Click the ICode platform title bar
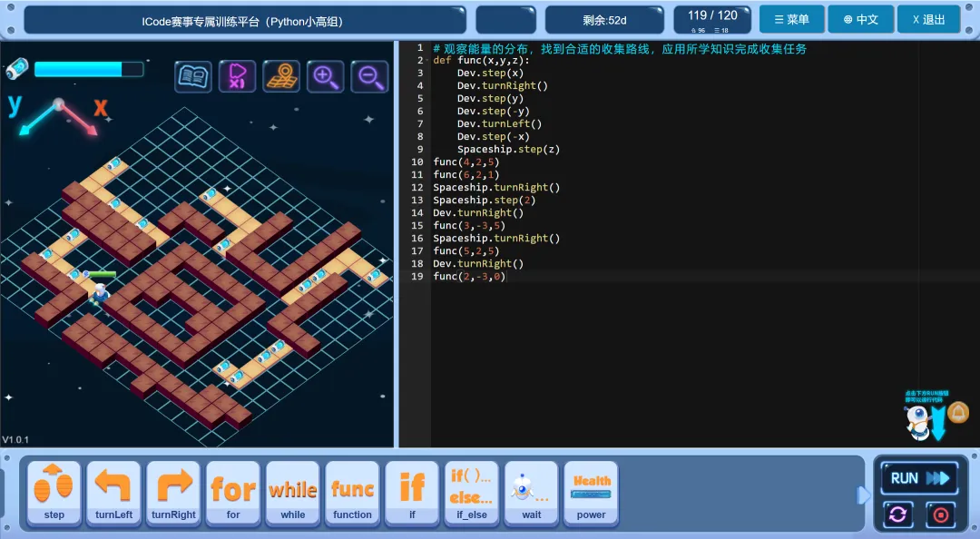 tap(245, 21)
